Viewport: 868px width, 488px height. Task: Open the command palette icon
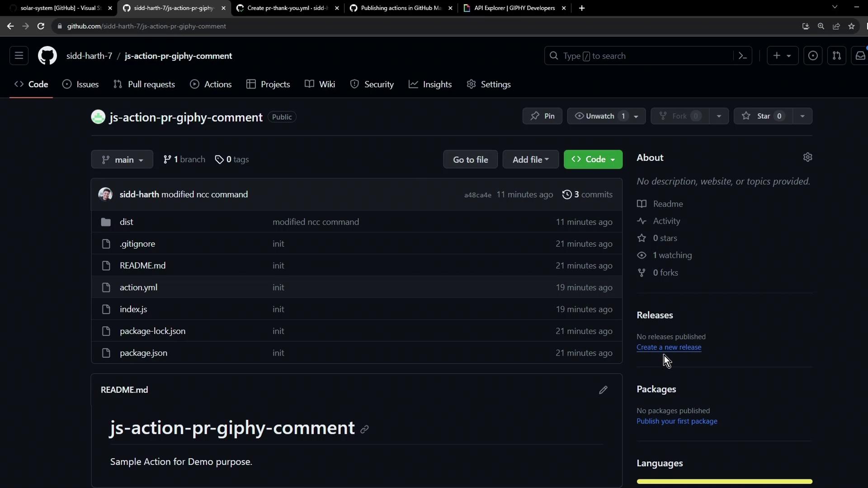pyautogui.click(x=742, y=56)
